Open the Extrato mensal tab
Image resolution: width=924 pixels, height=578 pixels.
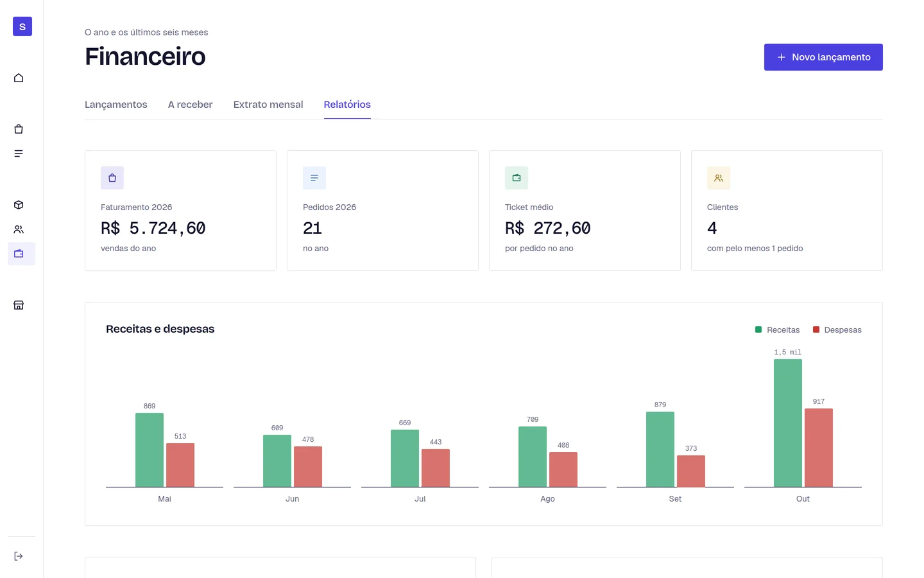268,105
